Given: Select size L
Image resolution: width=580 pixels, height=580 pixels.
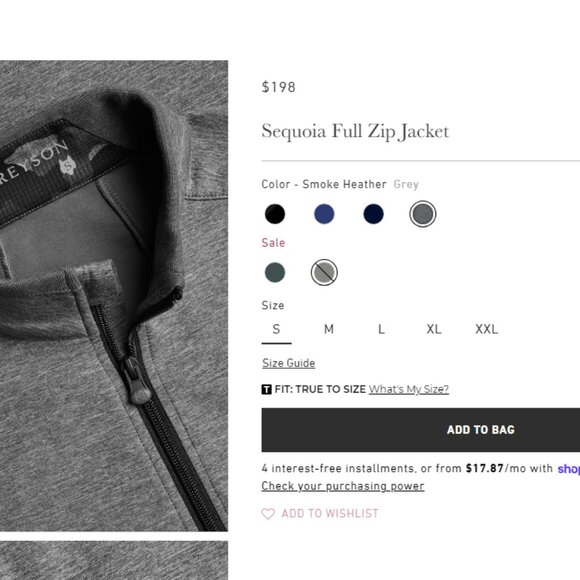Looking at the screenshot, I should coord(381,329).
